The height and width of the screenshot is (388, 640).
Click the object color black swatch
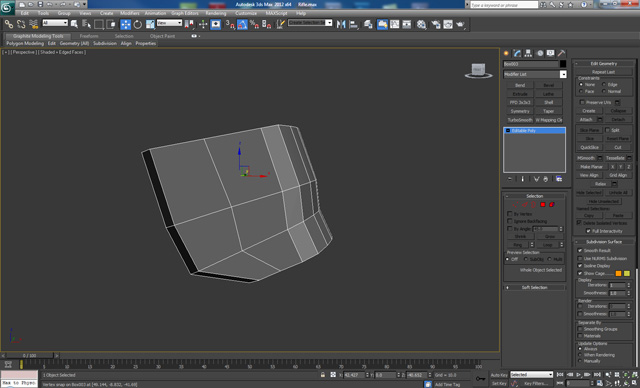pyautogui.click(x=563, y=64)
